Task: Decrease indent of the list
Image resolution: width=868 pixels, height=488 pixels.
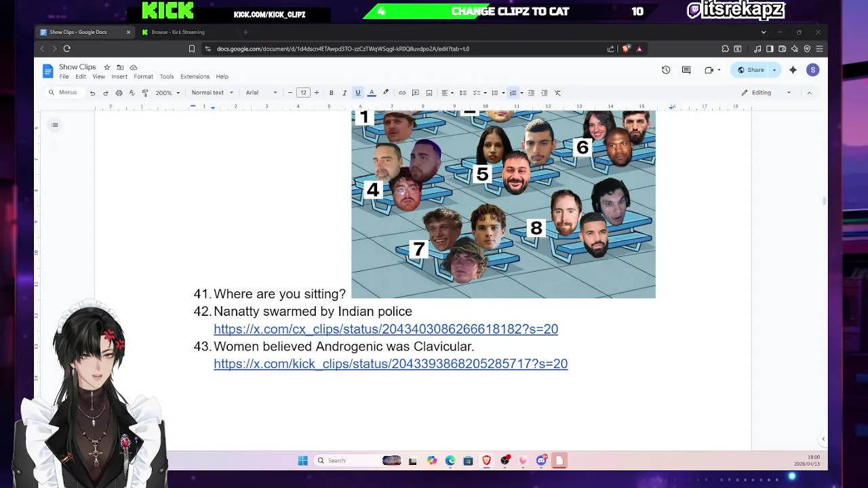Action: pyautogui.click(x=531, y=93)
